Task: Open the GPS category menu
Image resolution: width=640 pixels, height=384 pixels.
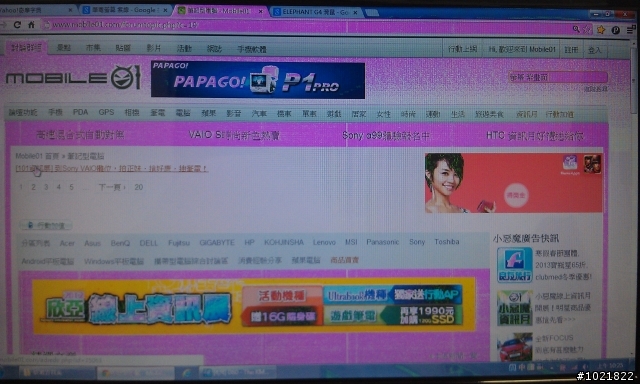Action: 106,112
